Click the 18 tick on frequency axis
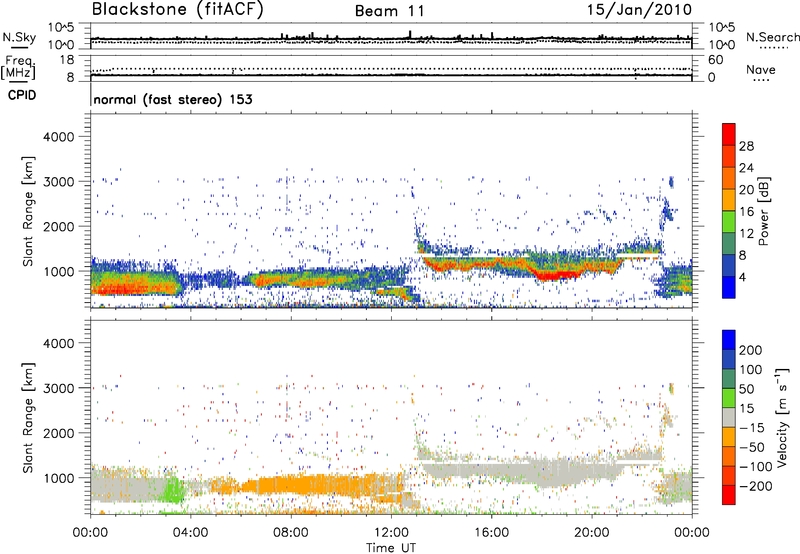This screenshot has width=800, height=554. coord(67,60)
